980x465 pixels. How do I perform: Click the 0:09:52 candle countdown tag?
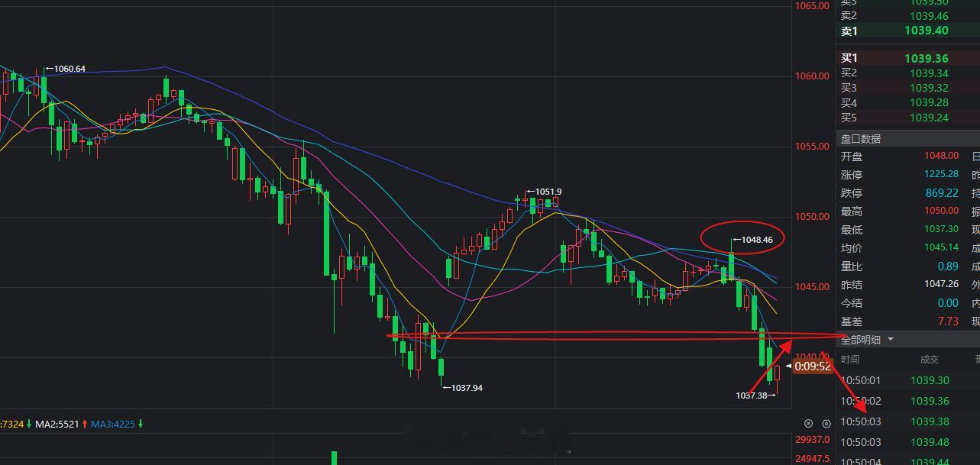coord(812,367)
